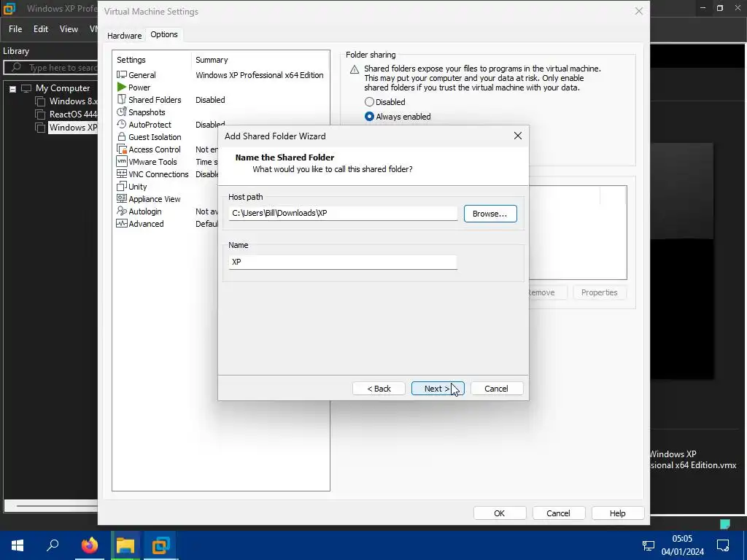Click Properties button for shared folders

coord(599,292)
